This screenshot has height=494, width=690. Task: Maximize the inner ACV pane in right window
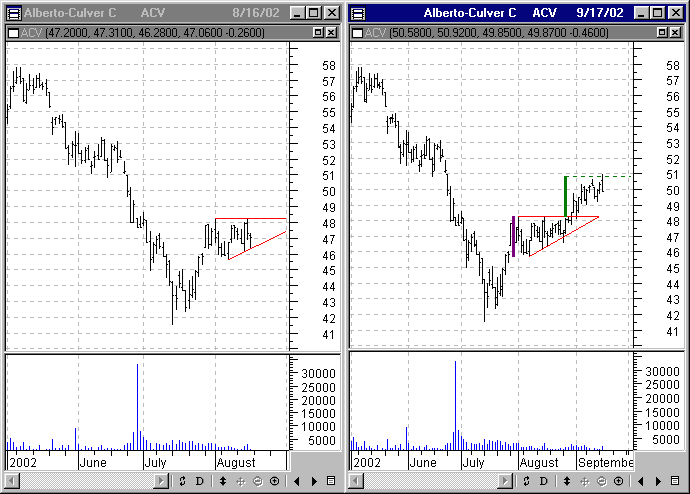pyautogui.click(x=662, y=32)
